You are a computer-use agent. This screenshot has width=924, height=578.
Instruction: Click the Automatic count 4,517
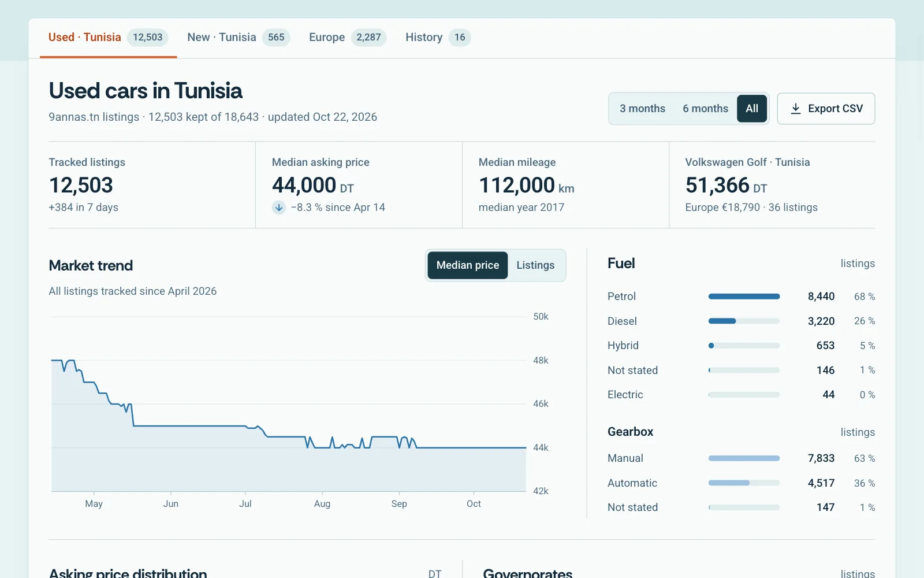pos(821,483)
